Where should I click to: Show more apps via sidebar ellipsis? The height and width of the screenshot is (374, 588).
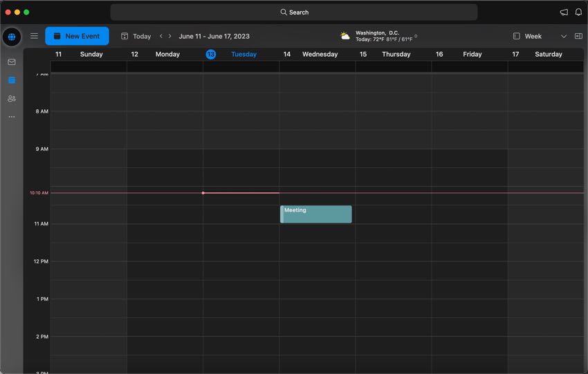coord(12,117)
